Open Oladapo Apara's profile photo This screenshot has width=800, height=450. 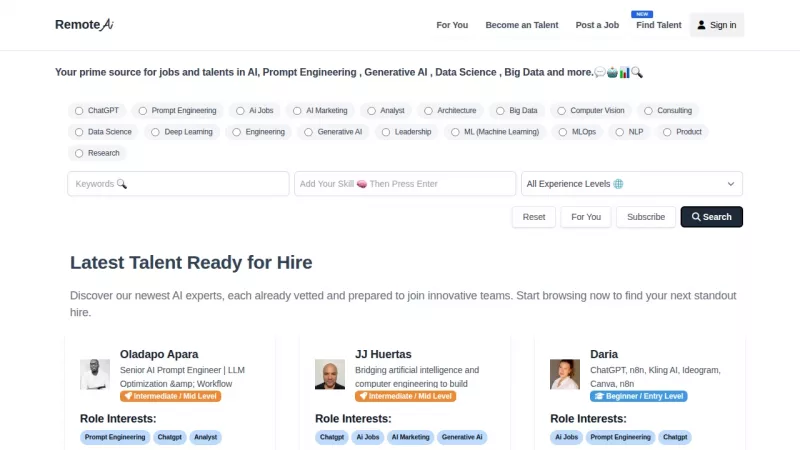[x=95, y=374]
